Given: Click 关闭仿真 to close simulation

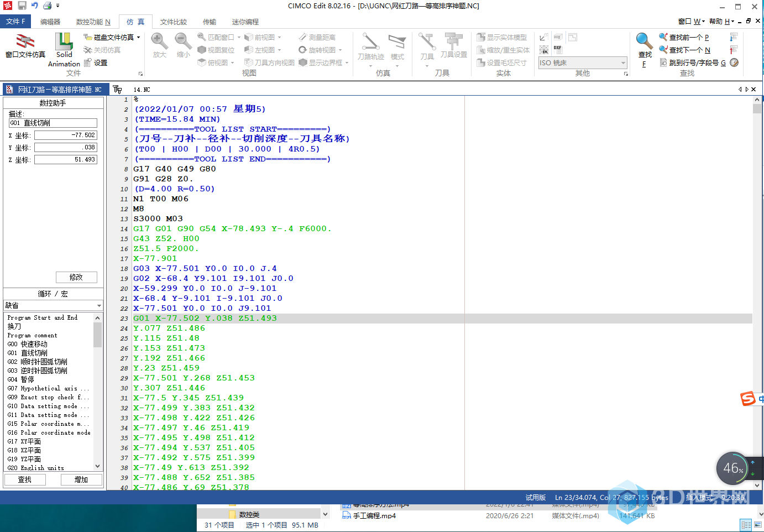Looking at the screenshot, I should tap(102, 50).
